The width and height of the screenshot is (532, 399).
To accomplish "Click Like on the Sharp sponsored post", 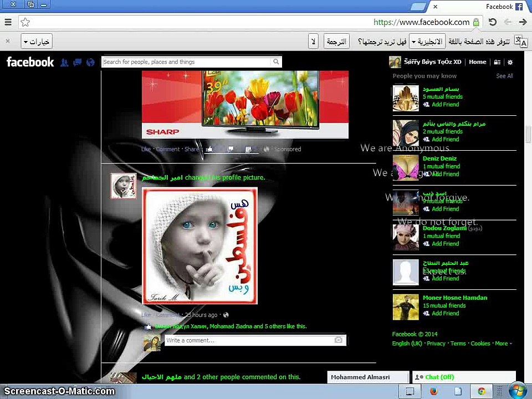I will tap(146, 149).
